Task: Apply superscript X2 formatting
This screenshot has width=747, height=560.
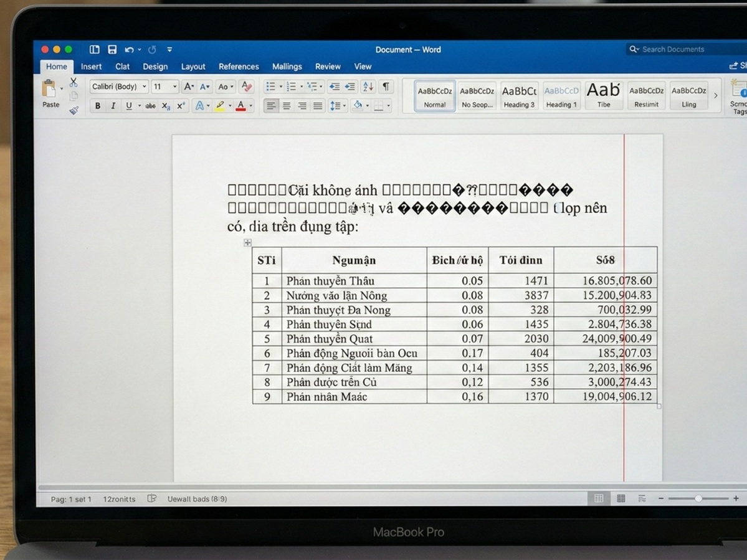Action: pos(181,106)
